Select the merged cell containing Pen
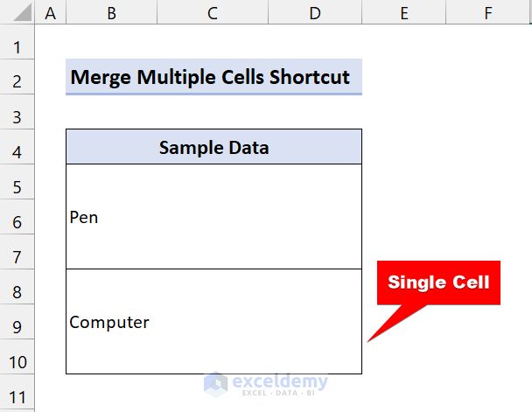The height and width of the screenshot is (412, 532). pyautogui.click(x=213, y=217)
